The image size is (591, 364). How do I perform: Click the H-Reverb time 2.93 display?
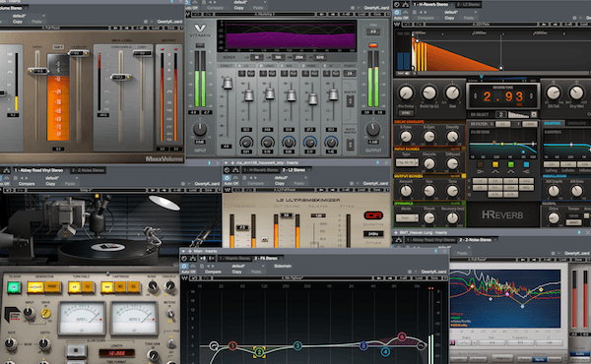503,96
